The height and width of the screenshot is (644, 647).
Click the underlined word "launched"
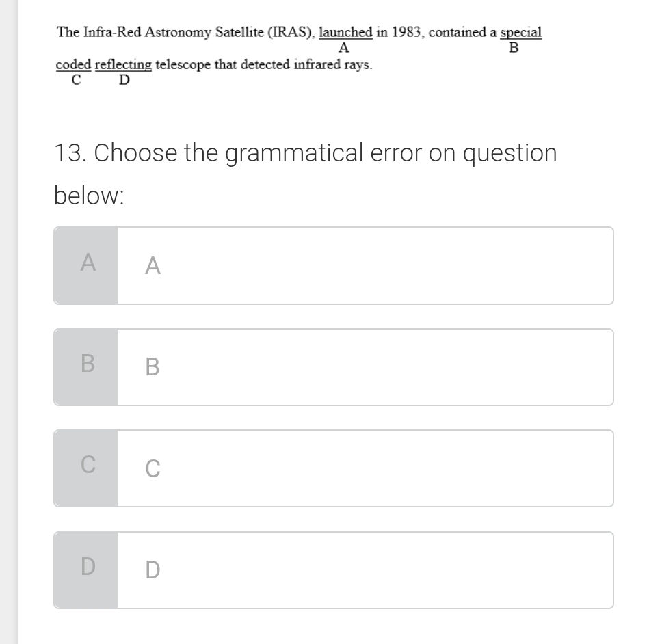pos(345,32)
